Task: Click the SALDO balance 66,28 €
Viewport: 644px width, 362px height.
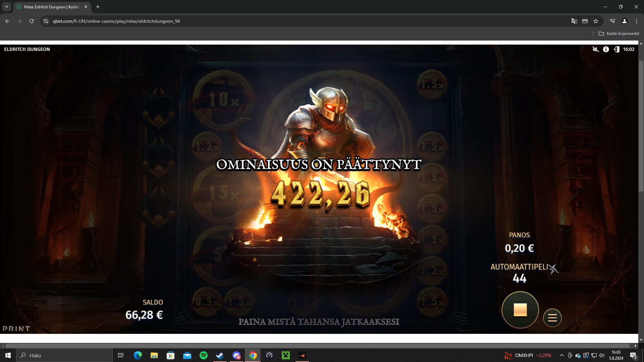Action: coord(144,315)
